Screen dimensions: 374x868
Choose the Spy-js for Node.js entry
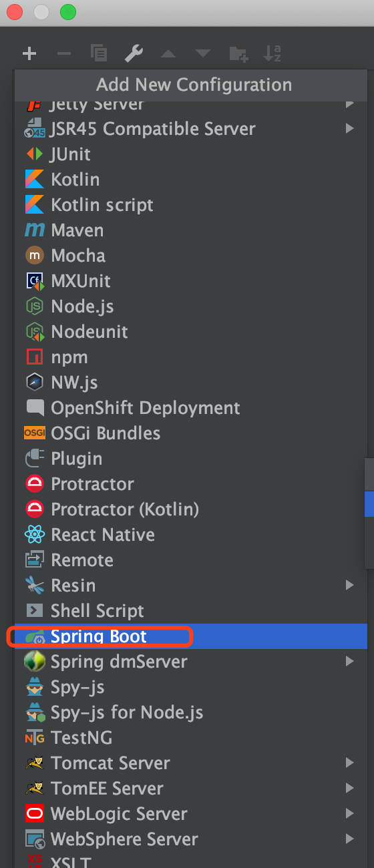191,712
